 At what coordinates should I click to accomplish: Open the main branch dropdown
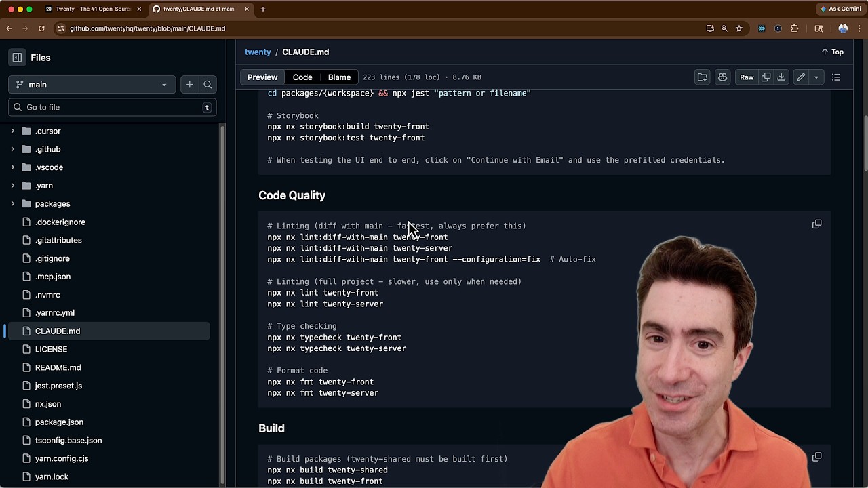point(92,85)
